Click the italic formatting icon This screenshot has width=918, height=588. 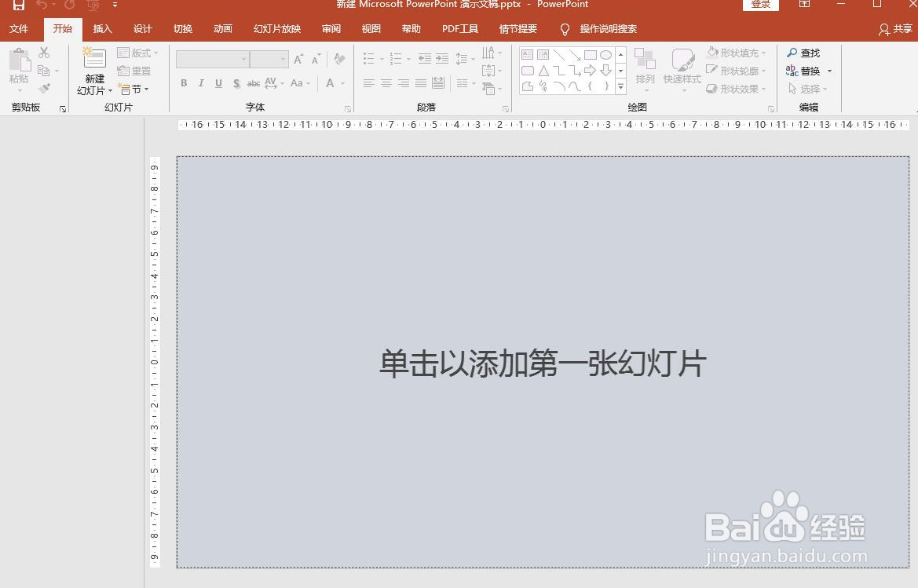point(201,83)
